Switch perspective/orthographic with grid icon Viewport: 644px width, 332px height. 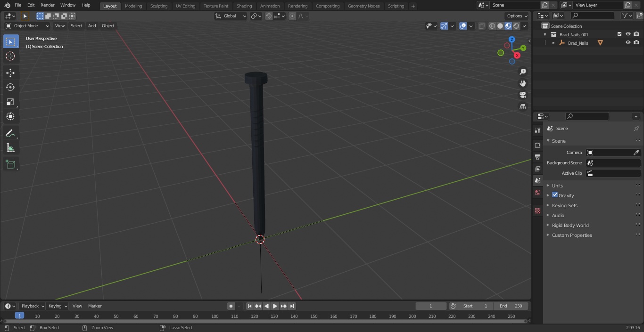click(x=522, y=106)
